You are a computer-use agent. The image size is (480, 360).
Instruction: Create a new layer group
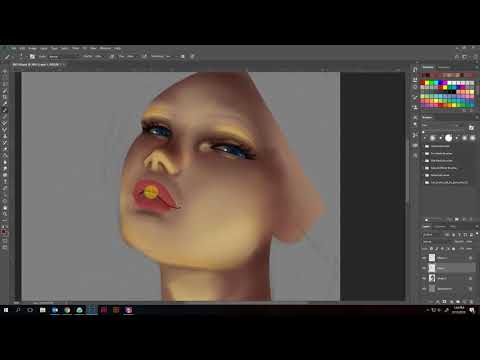pos(457,301)
